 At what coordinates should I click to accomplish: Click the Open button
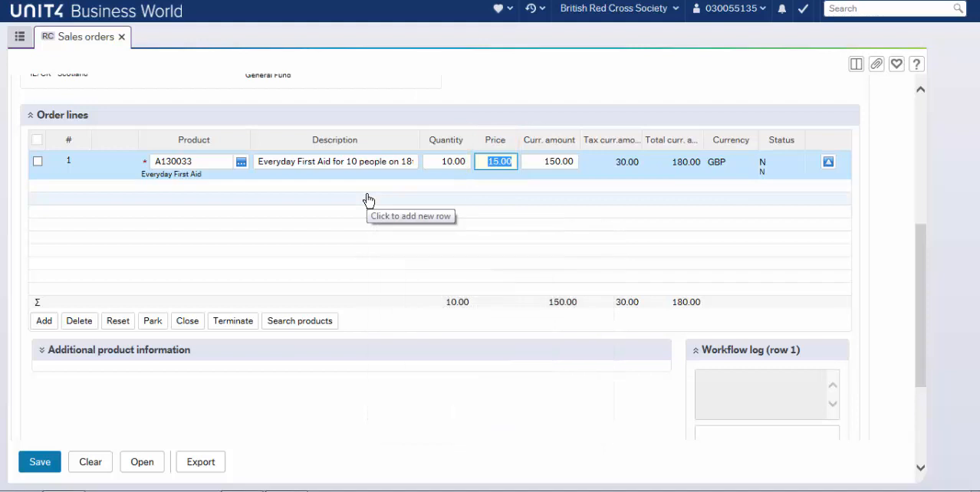click(142, 462)
